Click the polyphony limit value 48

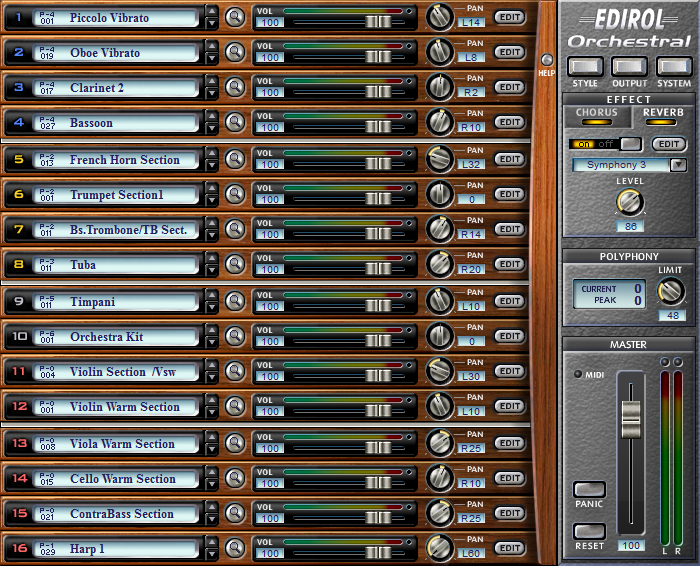tap(673, 316)
